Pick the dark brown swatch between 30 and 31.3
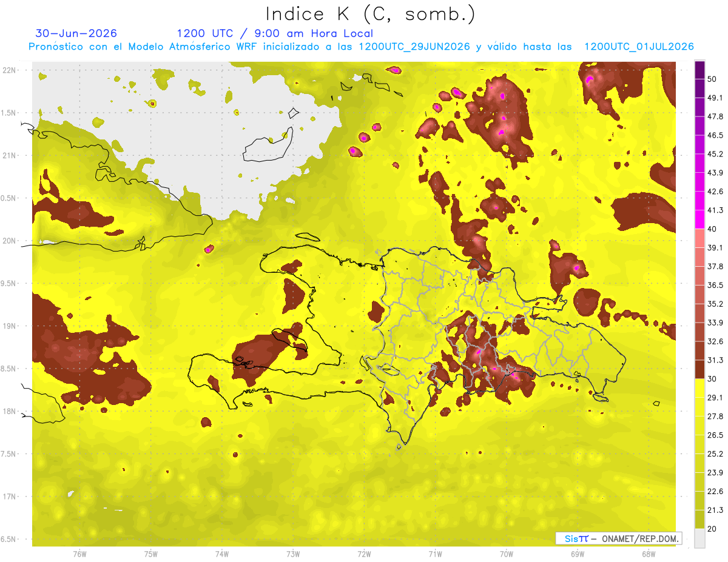Image resolution: width=728 pixels, height=562 pixels. 699,369
